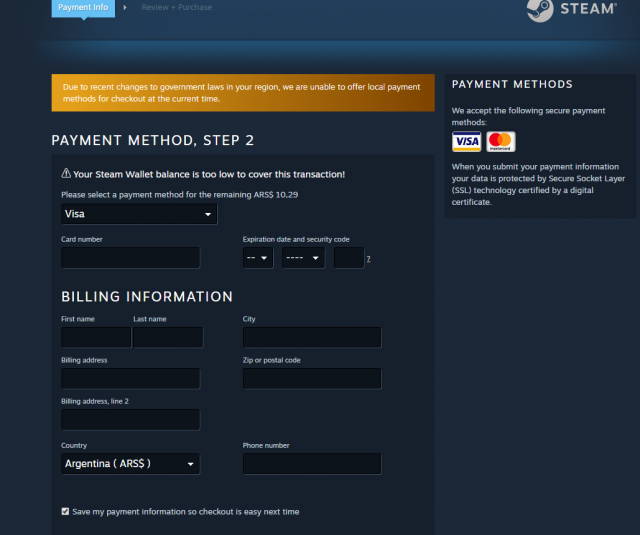Click the Steam logo icon
Screen dimensions: 640x535
[539, 8]
